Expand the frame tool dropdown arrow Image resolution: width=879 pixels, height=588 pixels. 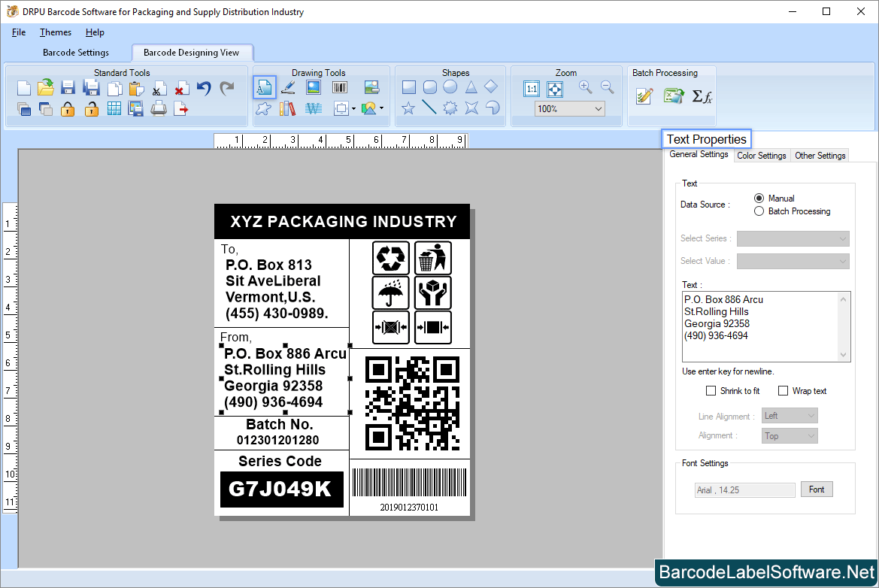pos(353,109)
